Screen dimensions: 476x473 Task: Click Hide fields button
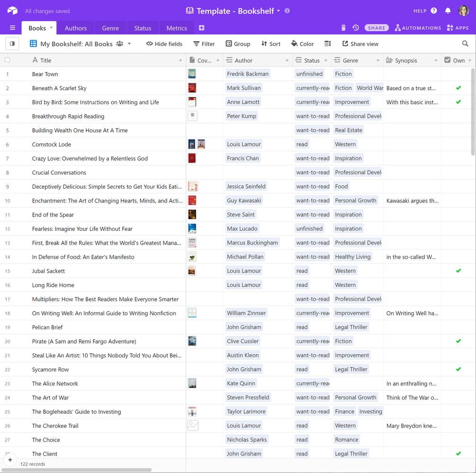164,44
